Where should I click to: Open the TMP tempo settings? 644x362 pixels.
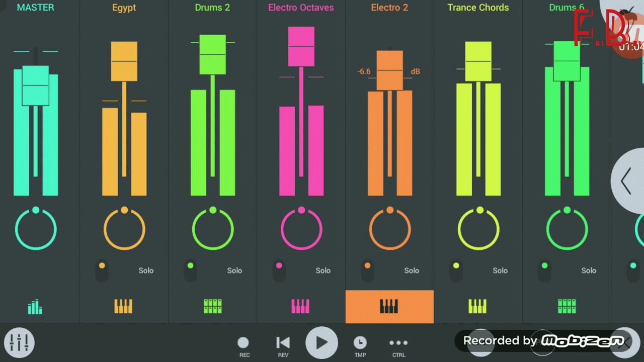point(360,345)
